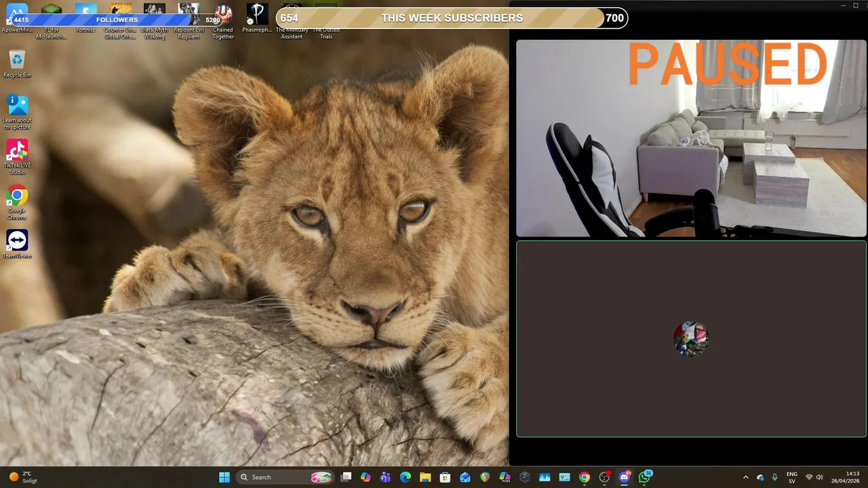Image resolution: width=868 pixels, height=488 pixels.
Task: Open Chained Together desktop shortcut
Action: tap(223, 21)
